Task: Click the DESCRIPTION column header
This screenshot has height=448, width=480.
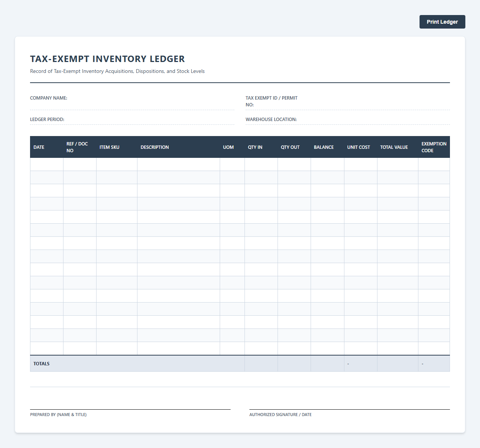Action: tap(178, 147)
